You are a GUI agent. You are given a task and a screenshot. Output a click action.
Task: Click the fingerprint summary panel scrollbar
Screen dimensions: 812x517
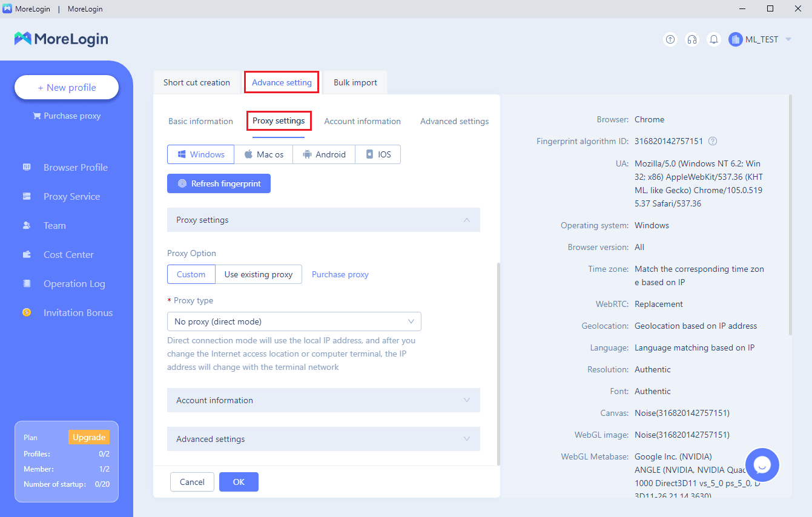pos(790,214)
